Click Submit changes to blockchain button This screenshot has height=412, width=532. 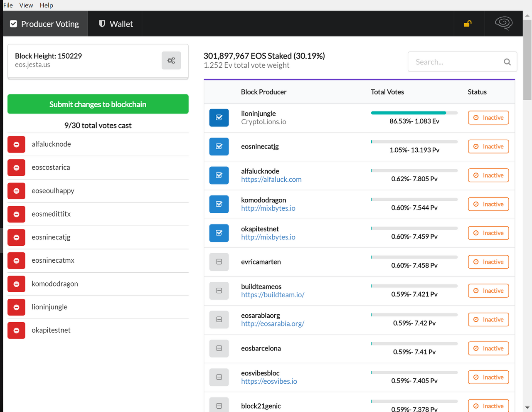point(98,104)
